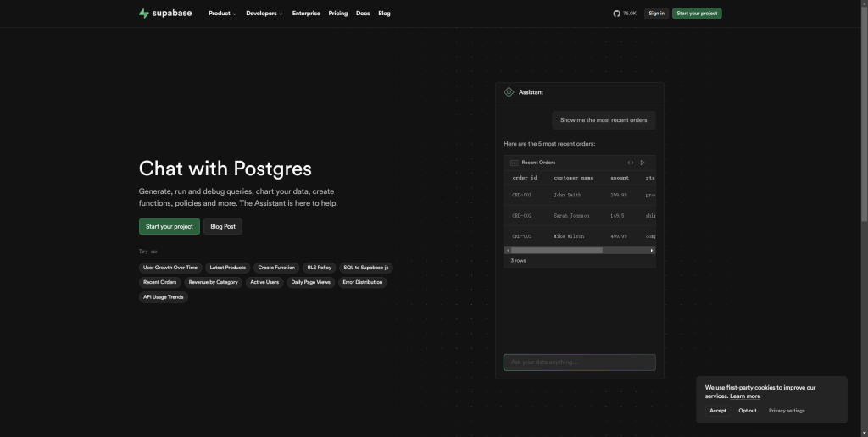Click the left arrow of table scrollbar

tap(508, 251)
